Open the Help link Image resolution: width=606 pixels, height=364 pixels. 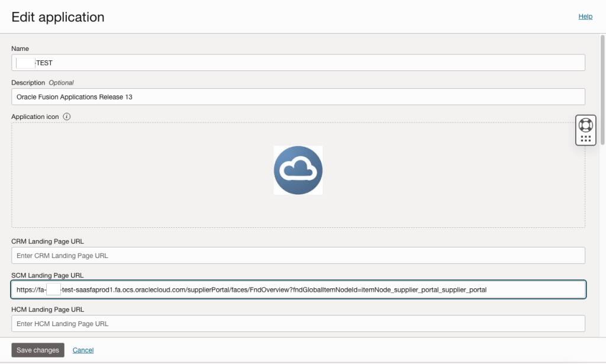pyautogui.click(x=585, y=17)
